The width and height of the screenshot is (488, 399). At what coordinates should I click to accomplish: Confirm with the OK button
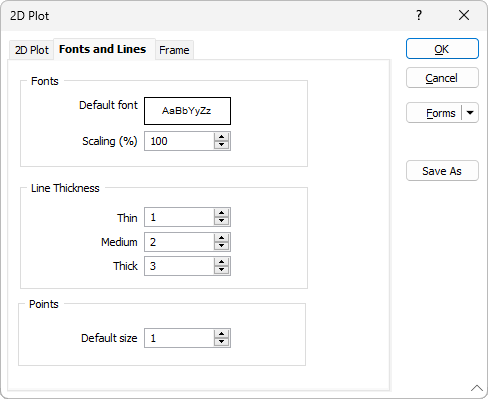[442, 49]
